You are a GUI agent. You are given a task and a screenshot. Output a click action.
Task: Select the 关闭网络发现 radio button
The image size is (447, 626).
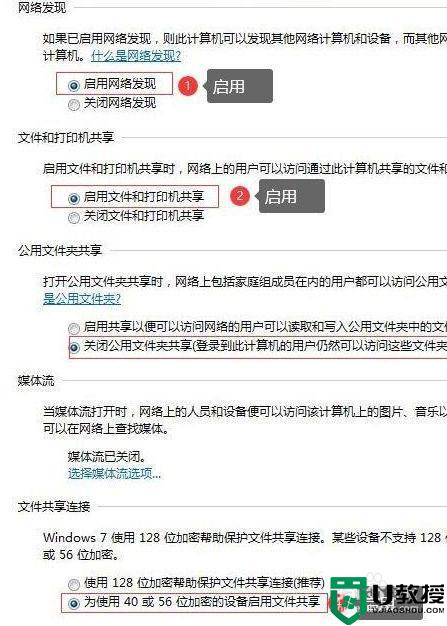point(73,104)
